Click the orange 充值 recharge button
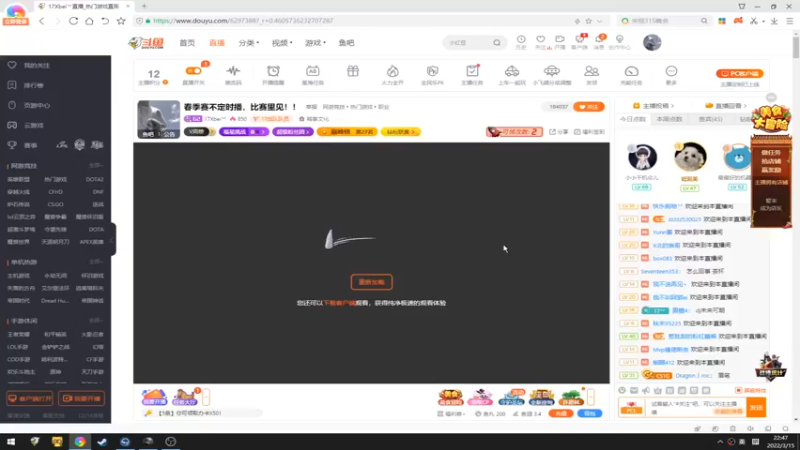800x450 pixels. (x=561, y=413)
